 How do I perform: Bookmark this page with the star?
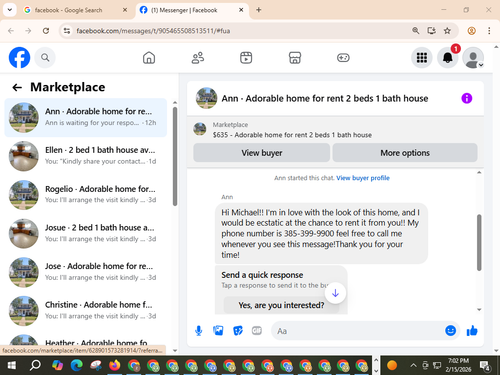pyautogui.click(x=447, y=31)
